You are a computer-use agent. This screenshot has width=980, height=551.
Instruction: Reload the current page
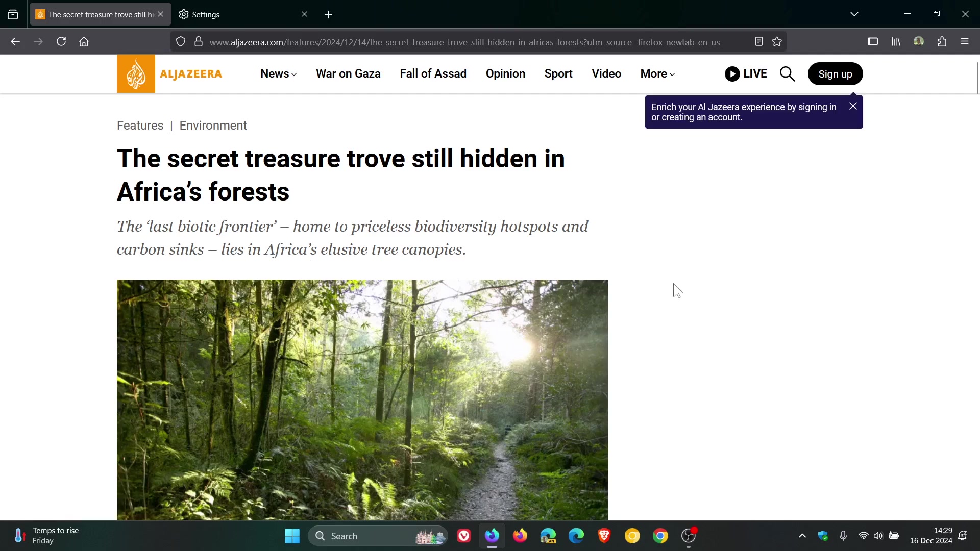(x=61, y=42)
